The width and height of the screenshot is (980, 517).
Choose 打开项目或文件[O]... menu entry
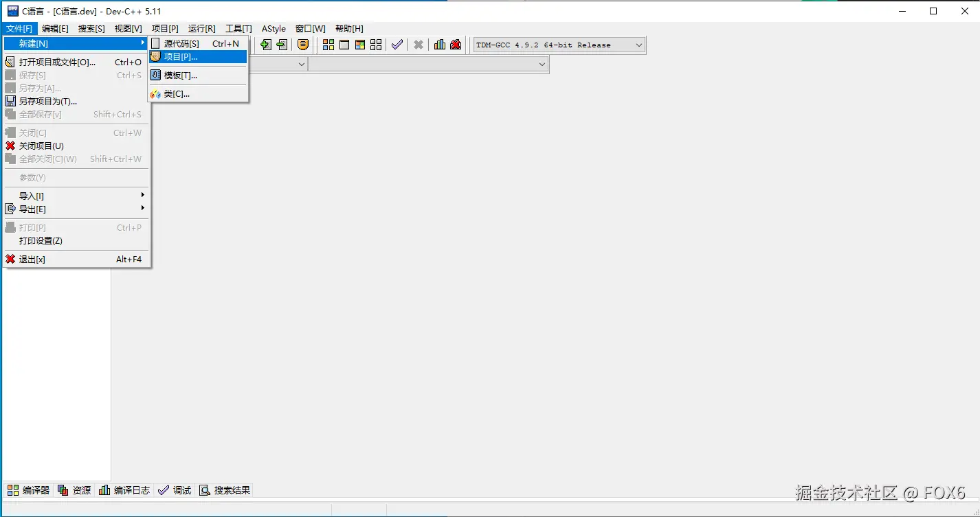point(77,62)
